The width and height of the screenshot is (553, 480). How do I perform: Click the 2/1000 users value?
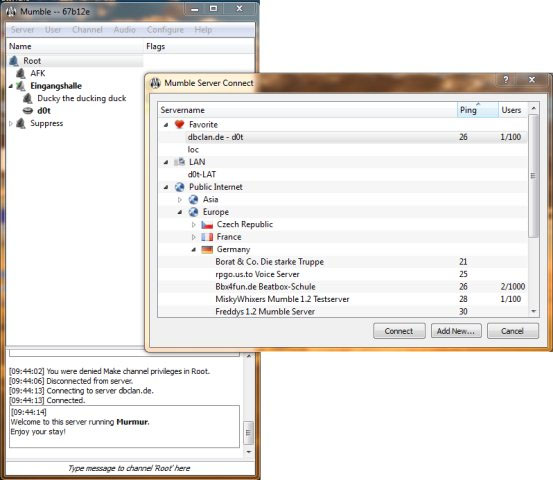(512, 287)
